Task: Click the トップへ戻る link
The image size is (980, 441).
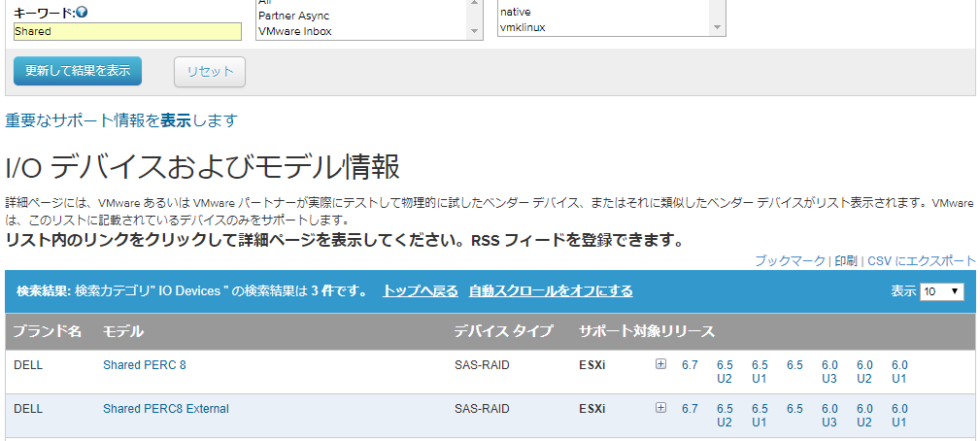Action: pyautogui.click(x=420, y=291)
